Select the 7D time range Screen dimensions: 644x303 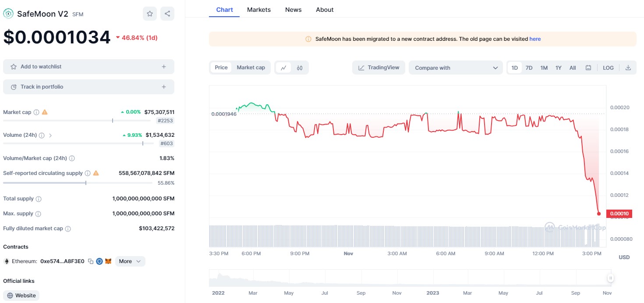529,68
